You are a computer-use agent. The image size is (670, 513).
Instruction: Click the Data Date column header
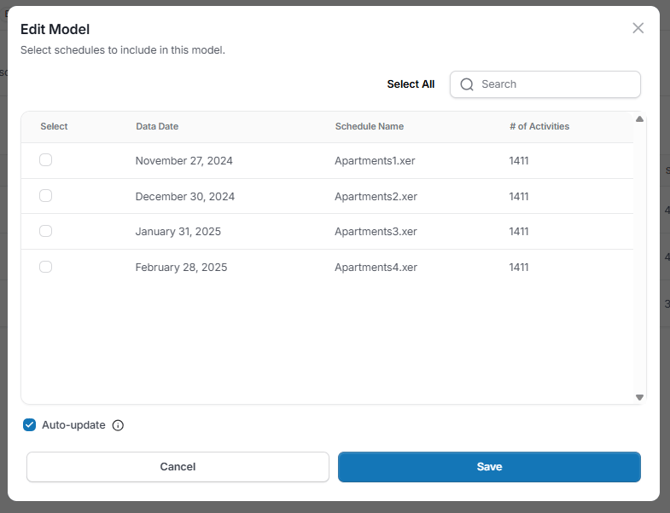click(157, 126)
